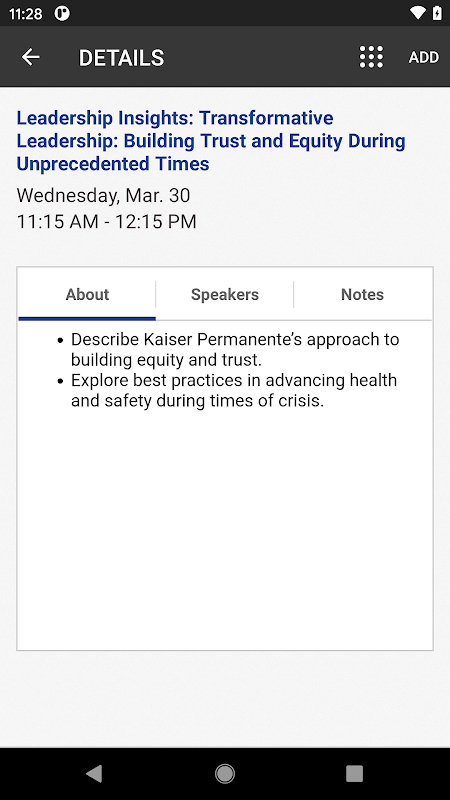This screenshot has height=800, width=450.
Task: Open the Notes tab
Action: pyautogui.click(x=362, y=294)
